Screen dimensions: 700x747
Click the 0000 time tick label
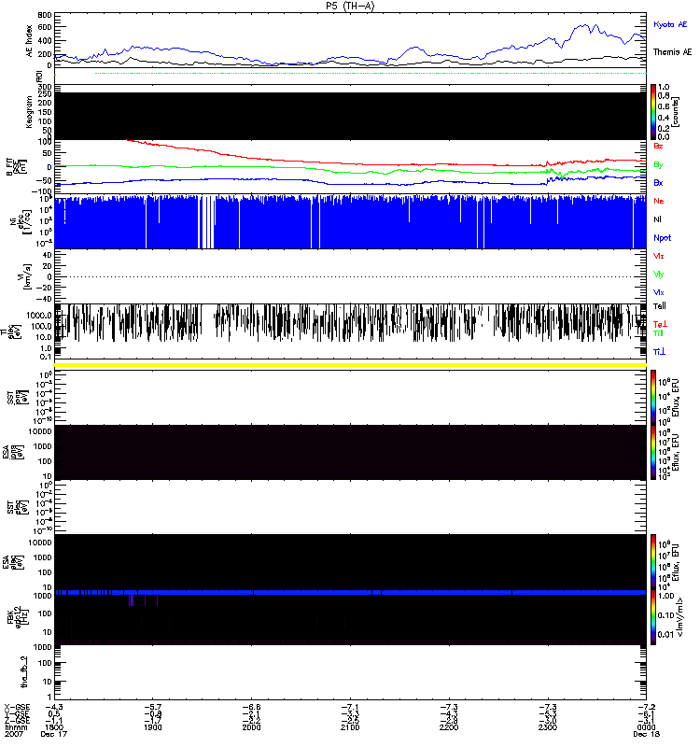tap(646, 727)
